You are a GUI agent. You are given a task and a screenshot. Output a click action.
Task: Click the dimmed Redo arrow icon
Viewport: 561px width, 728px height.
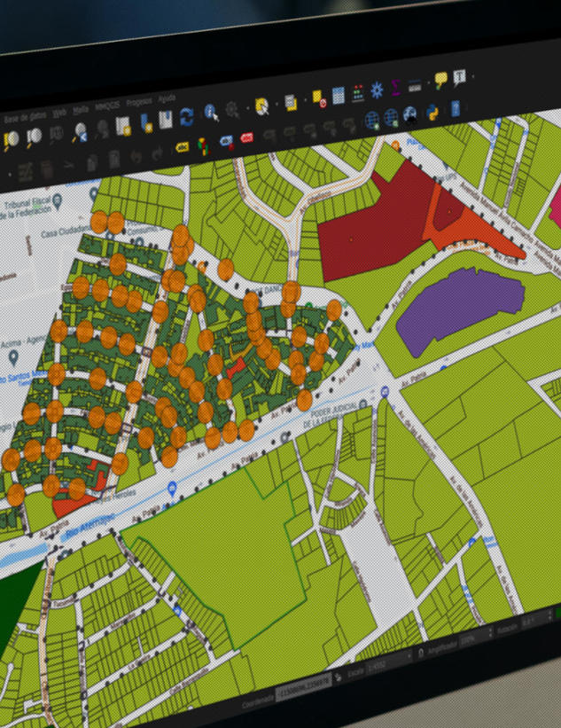pyautogui.click(x=157, y=153)
